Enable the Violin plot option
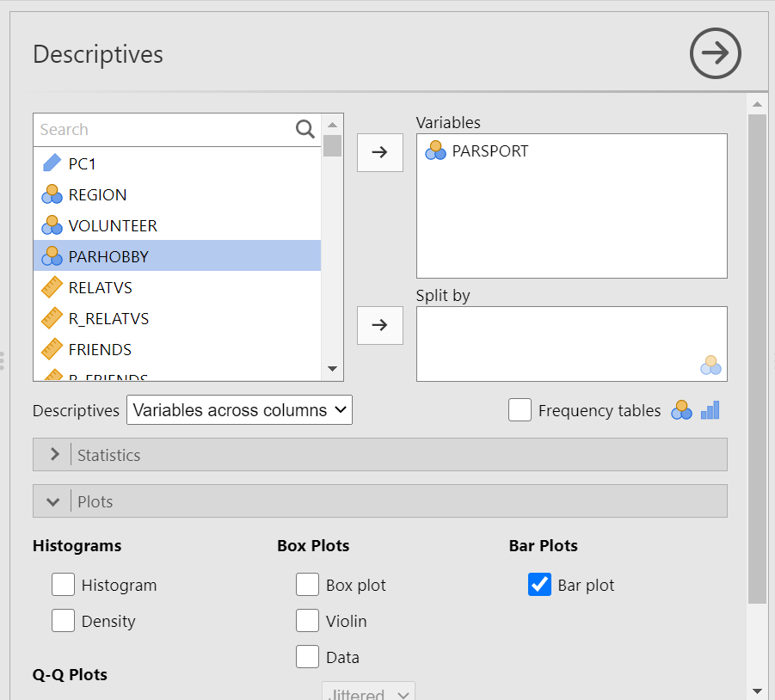Image resolution: width=775 pixels, height=700 pixels. click(307, 621)
